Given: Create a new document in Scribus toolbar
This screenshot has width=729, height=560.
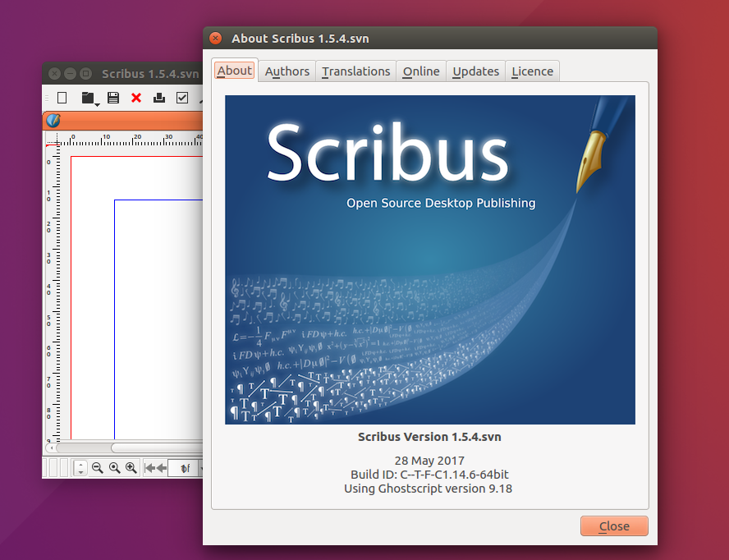Looking at the screenshot, I should coord(62,98).
